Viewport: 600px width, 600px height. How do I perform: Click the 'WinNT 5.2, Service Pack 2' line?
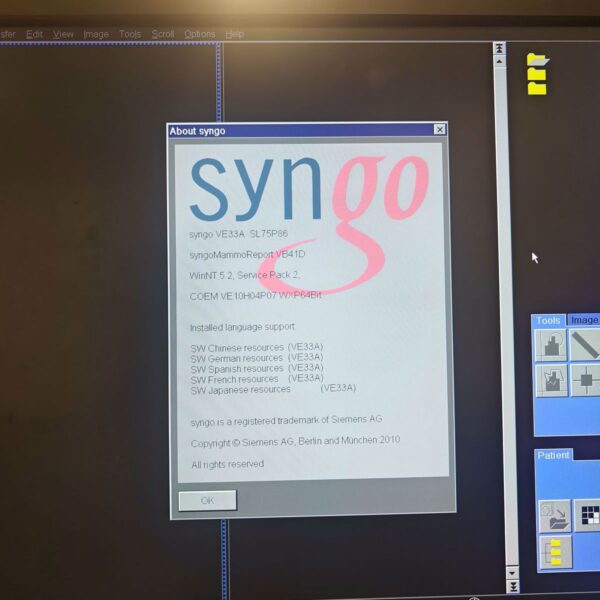[245, 275]
